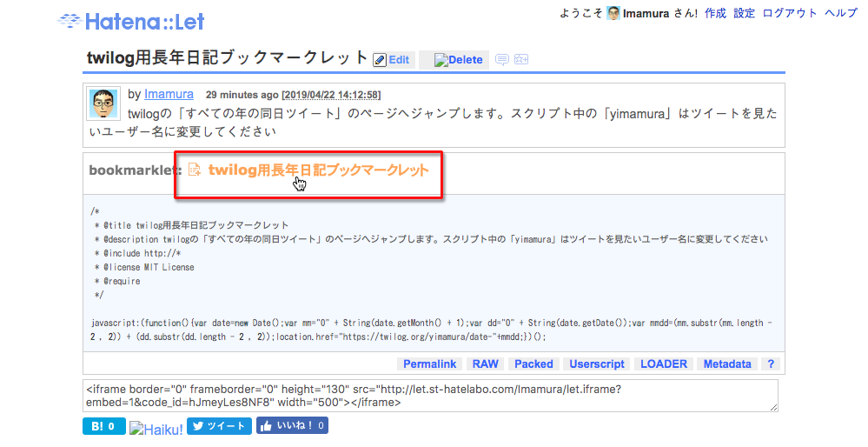Click the page title twilog用長年日記ブックマークレット heading
868x447 pixels.
[x=227, y=57]
